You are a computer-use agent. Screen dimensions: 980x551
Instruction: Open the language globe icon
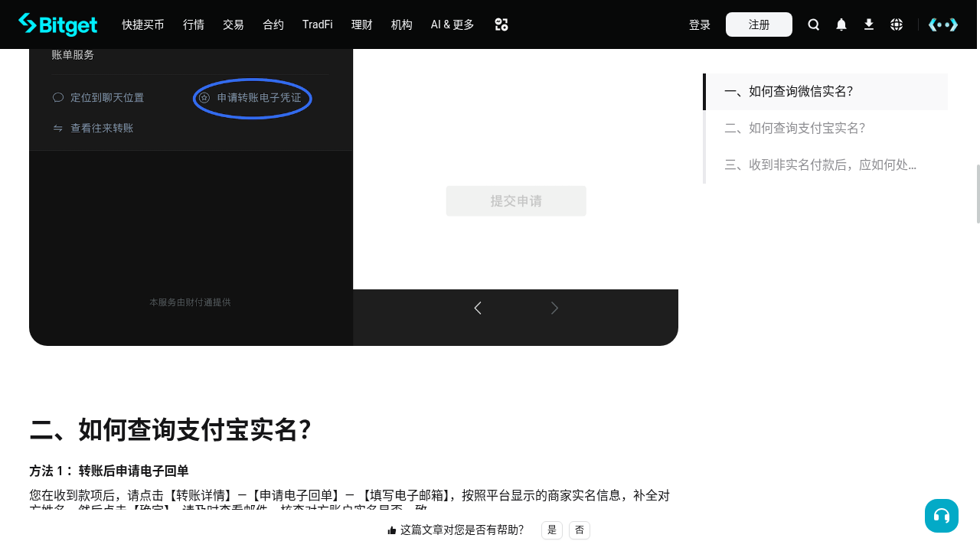[x=897, y=24]
